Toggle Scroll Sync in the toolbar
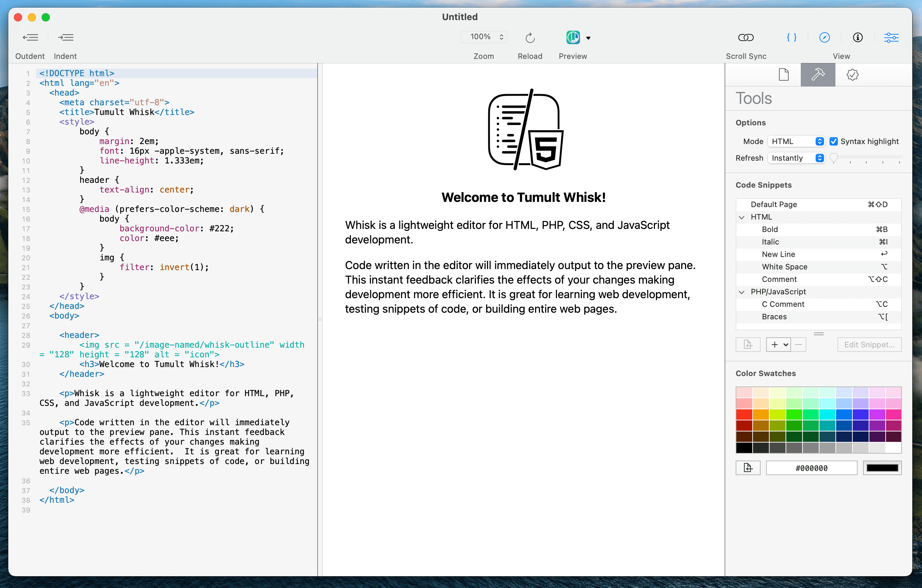922x588 pixels. (745, 37)
